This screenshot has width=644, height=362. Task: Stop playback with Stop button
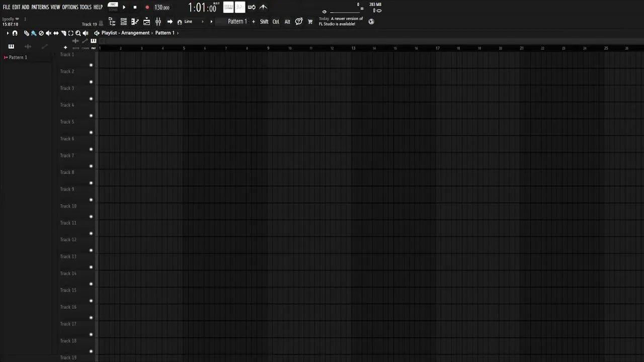click(135, 7)
